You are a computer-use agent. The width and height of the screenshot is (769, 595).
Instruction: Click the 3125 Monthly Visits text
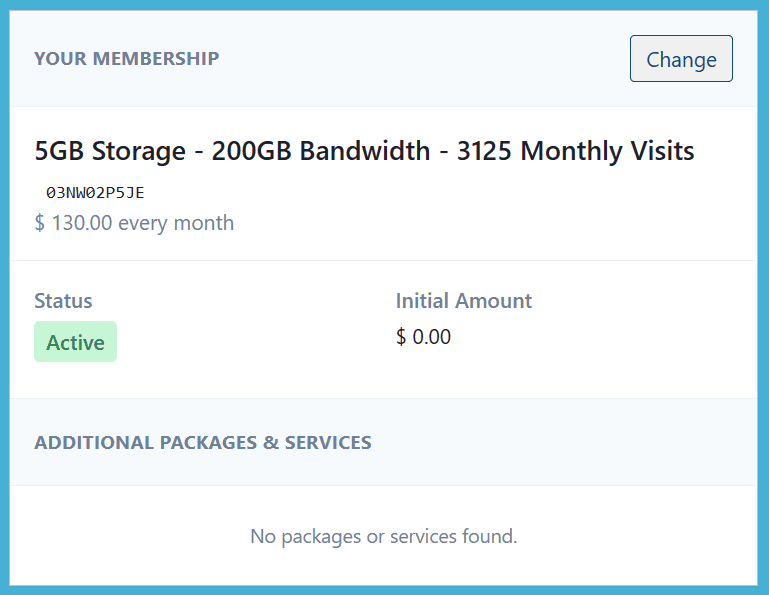(575, 152)
